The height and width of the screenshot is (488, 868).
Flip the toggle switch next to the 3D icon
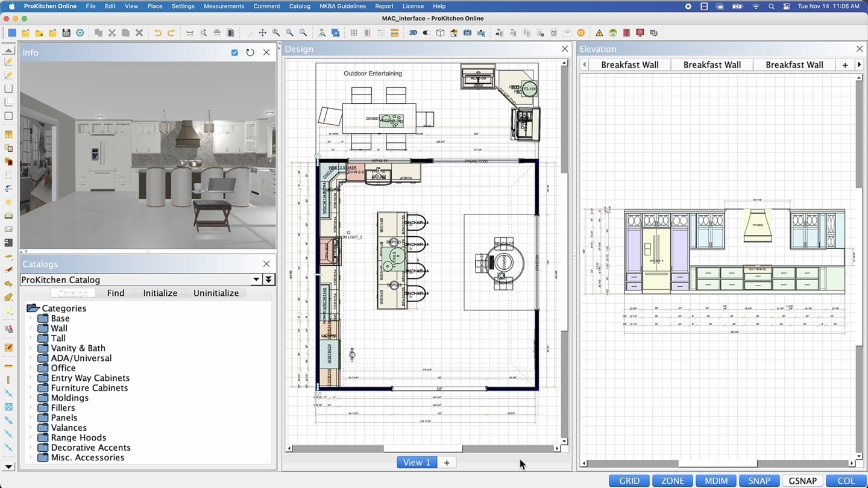[426, 33]
